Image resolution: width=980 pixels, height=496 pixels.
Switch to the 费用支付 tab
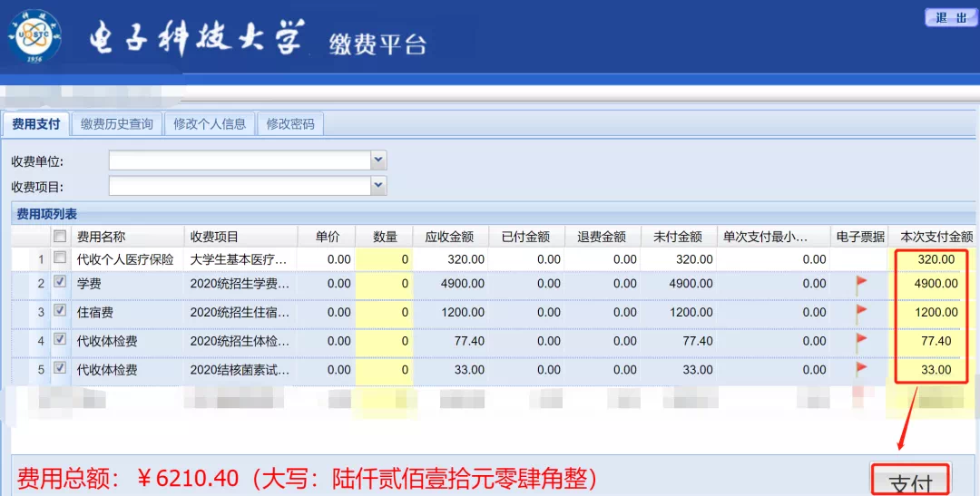(x=36, y=123)
